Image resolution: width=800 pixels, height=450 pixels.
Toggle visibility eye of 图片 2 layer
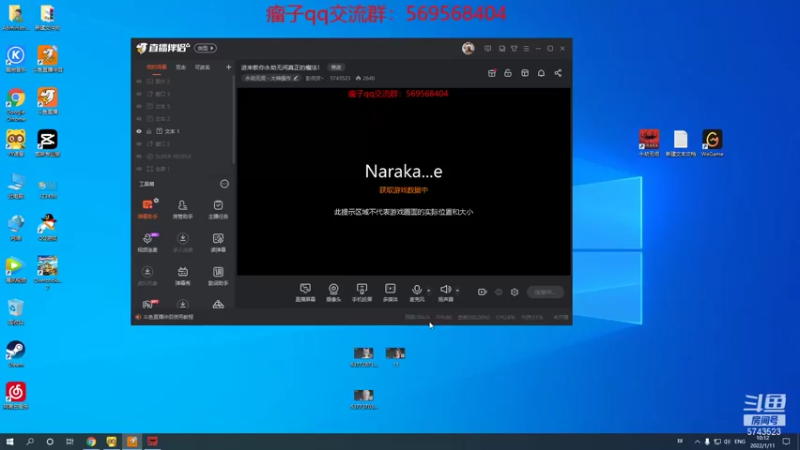139,81
